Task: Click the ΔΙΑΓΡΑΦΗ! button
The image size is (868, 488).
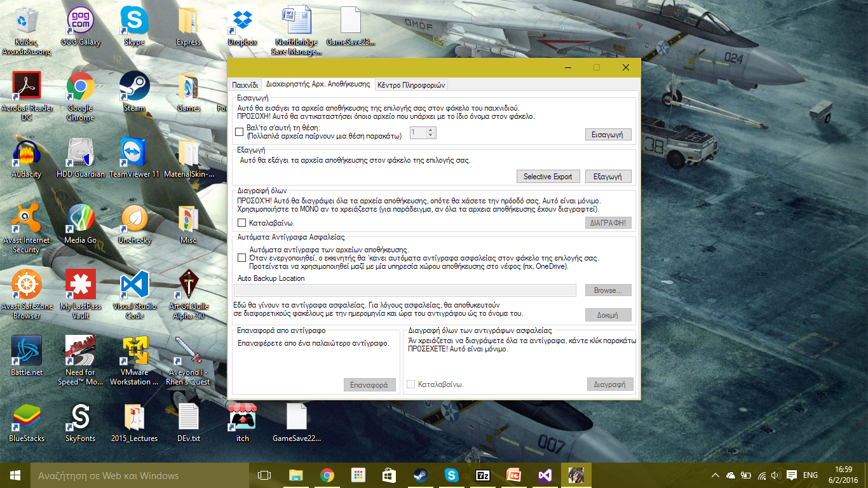Action: 608,223
